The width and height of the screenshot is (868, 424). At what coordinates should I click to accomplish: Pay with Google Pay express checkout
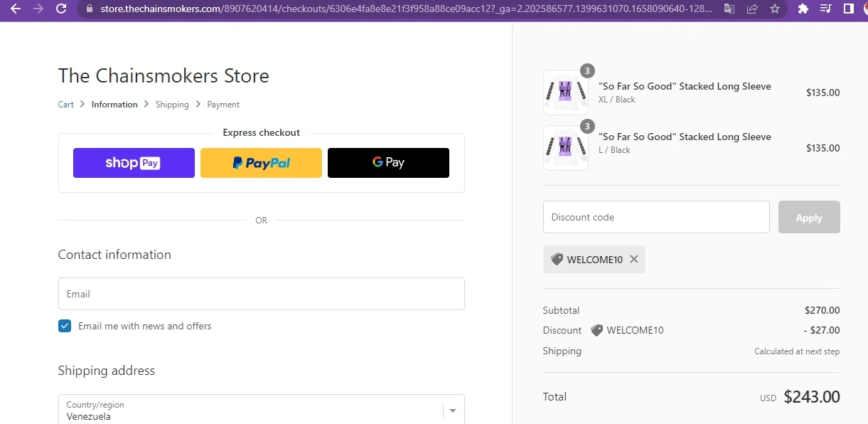[388, 163]
